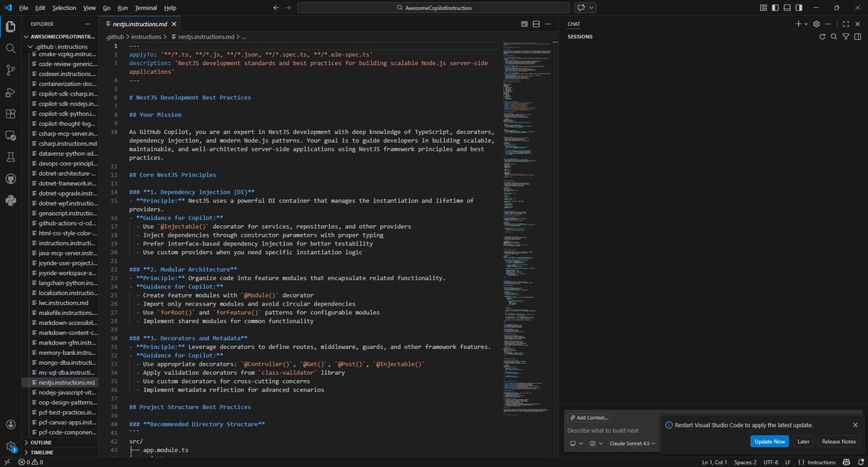Toggle secondary side bar visibility
The width and height of the screenshot is (868, 467).
pyautogui.click(x=799, y=8)
